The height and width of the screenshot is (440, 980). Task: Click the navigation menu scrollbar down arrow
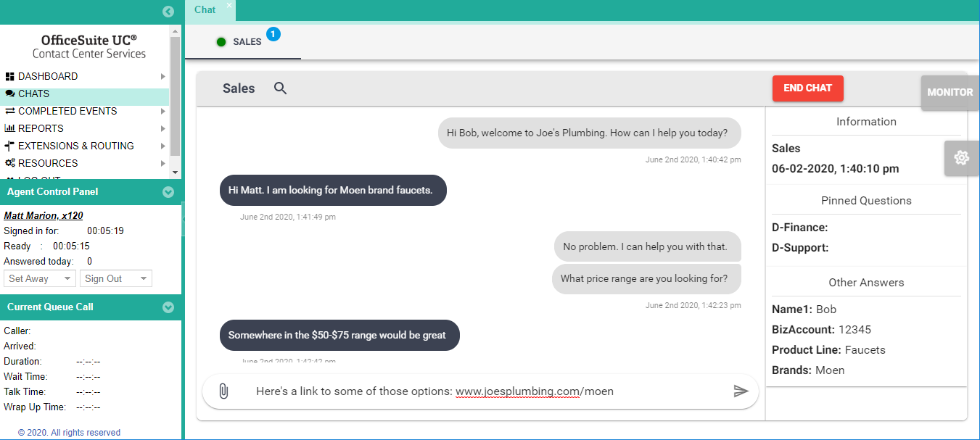[x=175, y=173]
